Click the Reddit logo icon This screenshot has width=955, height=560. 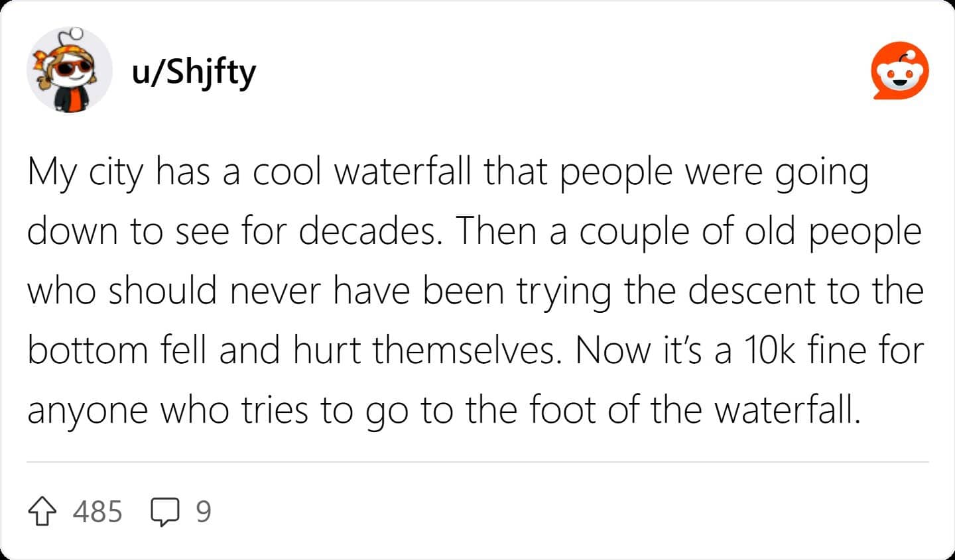click(x=899, y=72)
